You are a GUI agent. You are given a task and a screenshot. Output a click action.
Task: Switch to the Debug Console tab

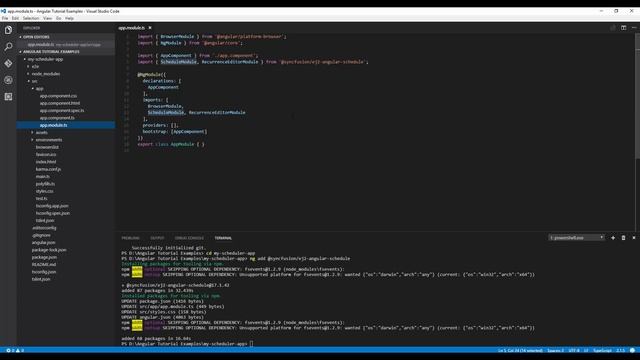coord(189,238)
